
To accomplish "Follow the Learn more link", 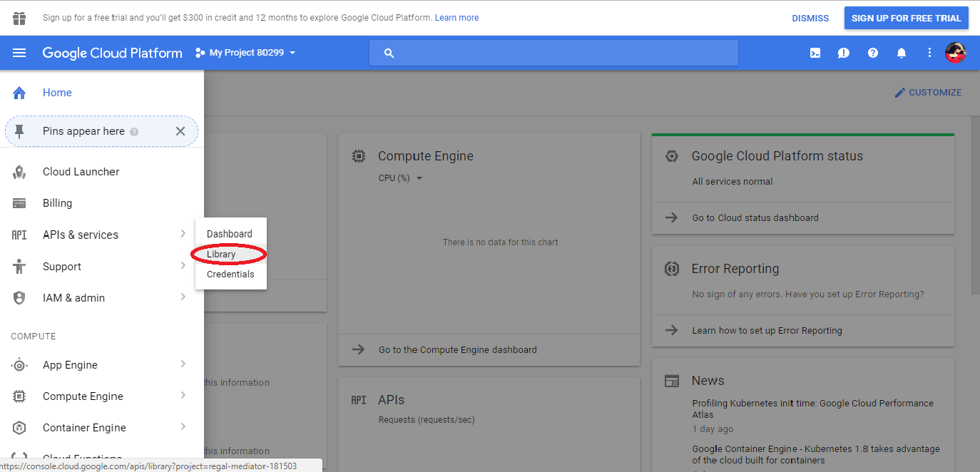I will click(456, 18).
